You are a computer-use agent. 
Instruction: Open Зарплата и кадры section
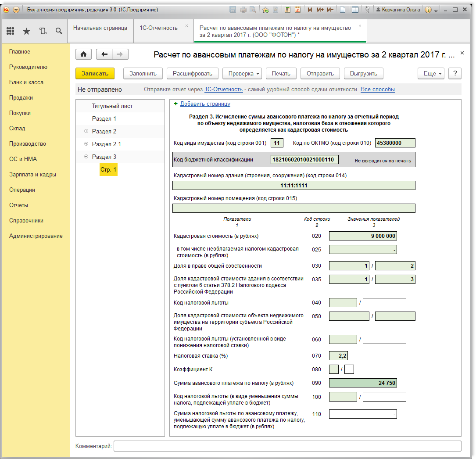point(32,175)
